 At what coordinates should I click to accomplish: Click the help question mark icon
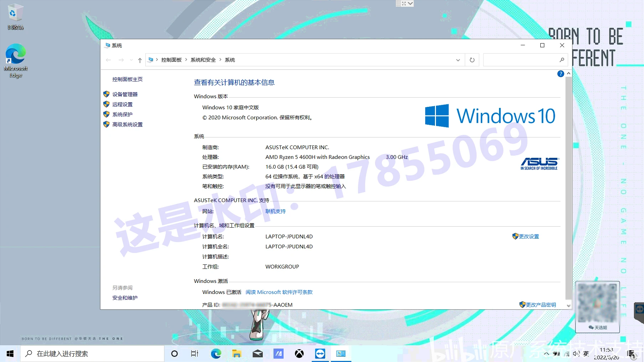tap(560, 74)
